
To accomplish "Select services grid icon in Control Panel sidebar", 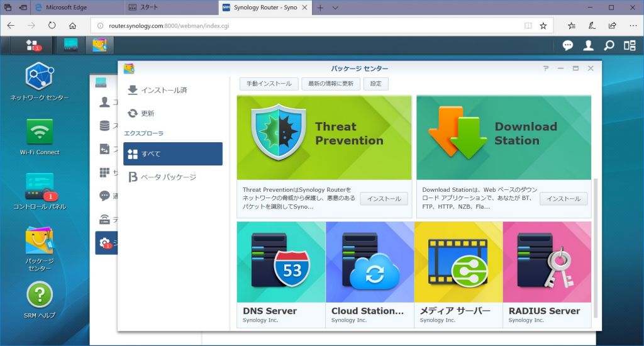I will [105, 172].
